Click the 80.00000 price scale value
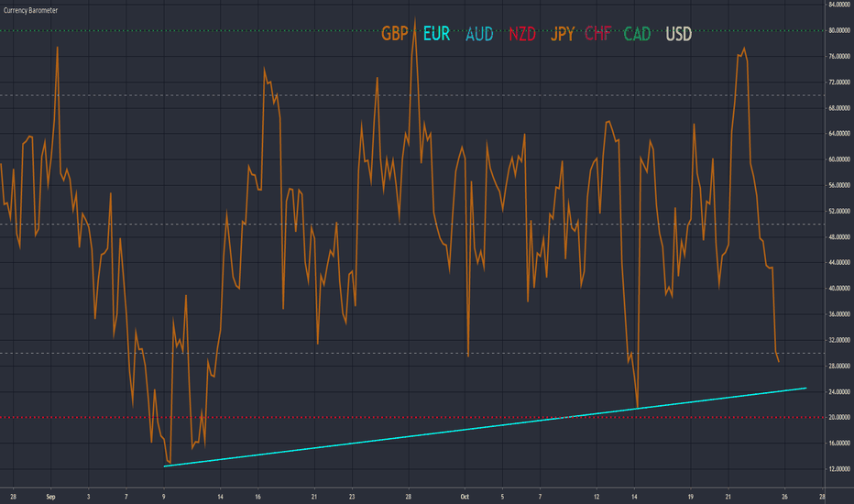This screenshot has height=504, width=854. tap(839, 30)
